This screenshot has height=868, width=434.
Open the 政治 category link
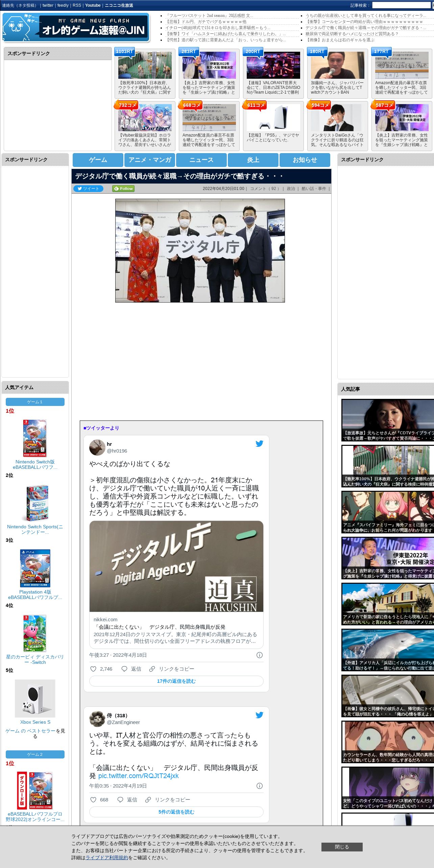[x=291, y=189]
